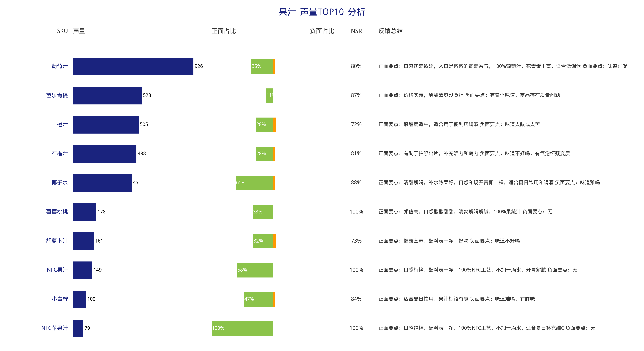Screen dimensions: 644x351
Task: Click the 芭乐青提 528 volume bar
Action: 107,95
